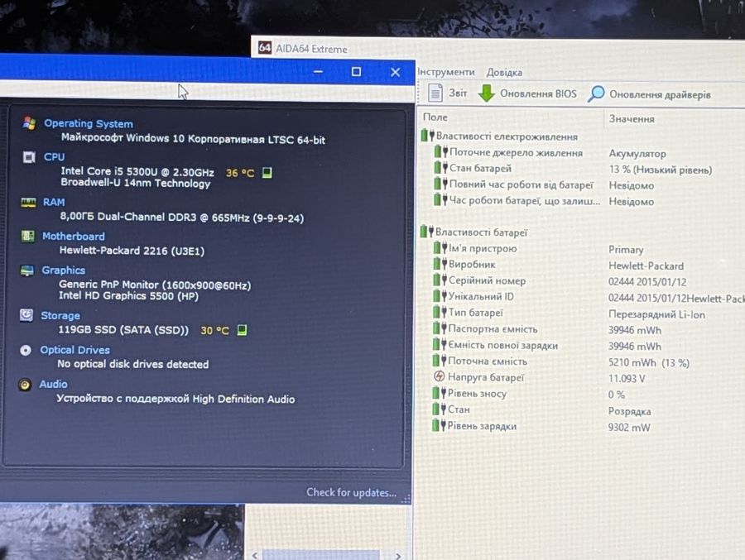This screenshot has width=745, height=560.
Task: Open the Optical Drives section link
Action: click(x=75, y=350)
